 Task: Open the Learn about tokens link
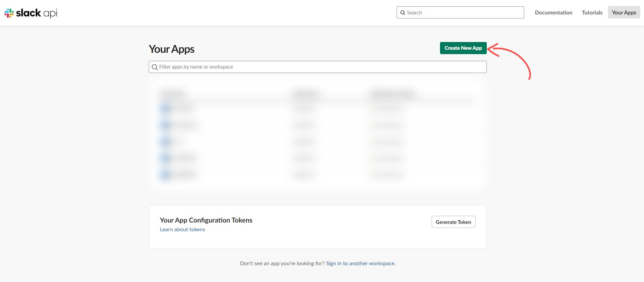pyautogui.click(x=182, y=230)
